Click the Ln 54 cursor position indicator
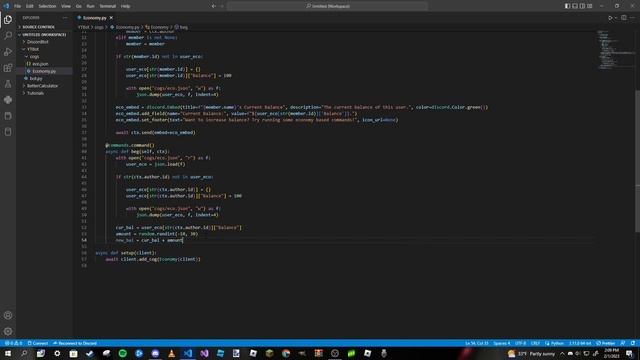 click(x=476, y=343)
